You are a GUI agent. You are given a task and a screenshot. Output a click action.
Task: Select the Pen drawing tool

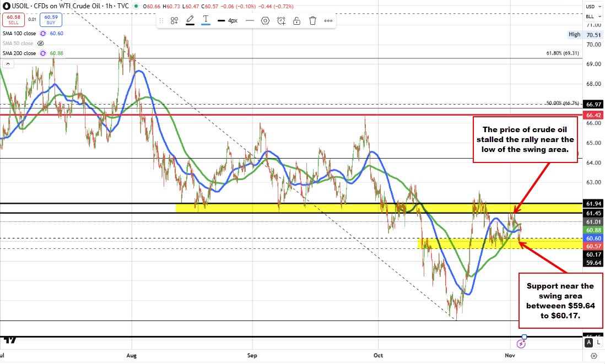(190, 20)
